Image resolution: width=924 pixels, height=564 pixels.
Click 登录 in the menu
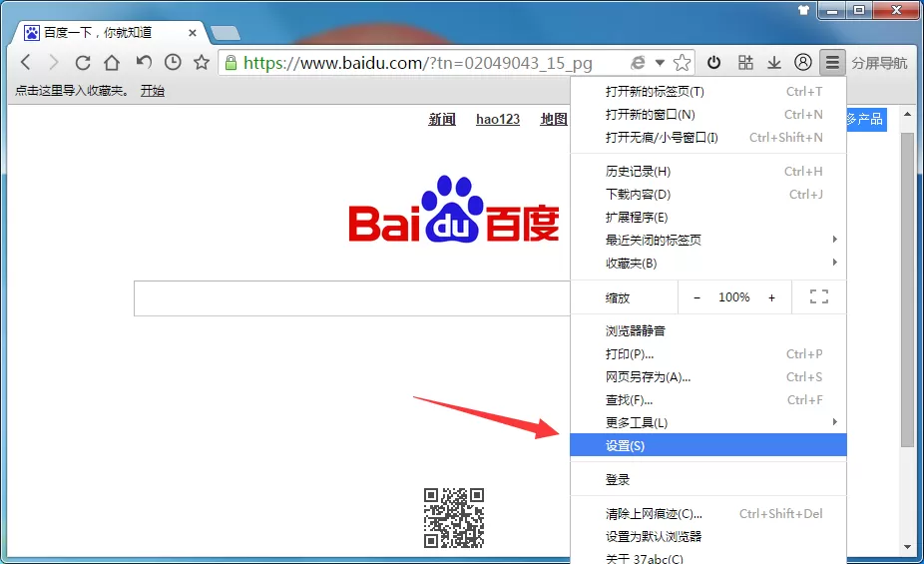[x=707, y=480]
